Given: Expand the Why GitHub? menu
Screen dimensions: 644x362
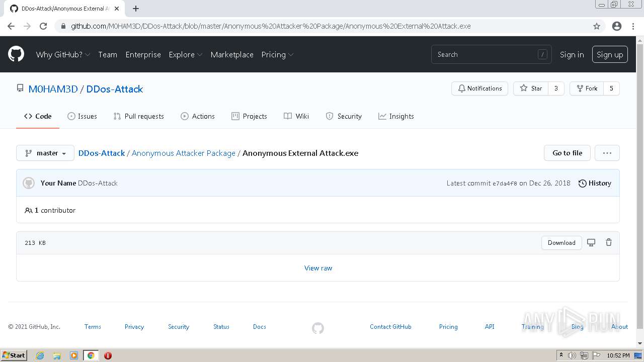Looking at the screenshot, I should coord(63,54).
